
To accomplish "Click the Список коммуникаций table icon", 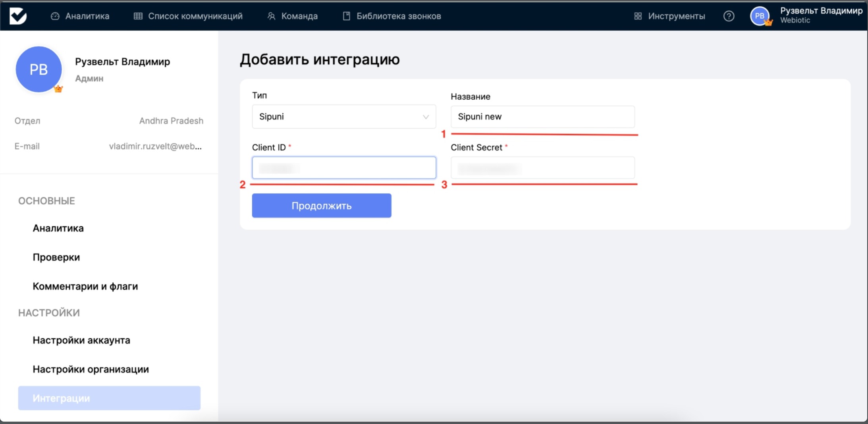I will [138, 16].
